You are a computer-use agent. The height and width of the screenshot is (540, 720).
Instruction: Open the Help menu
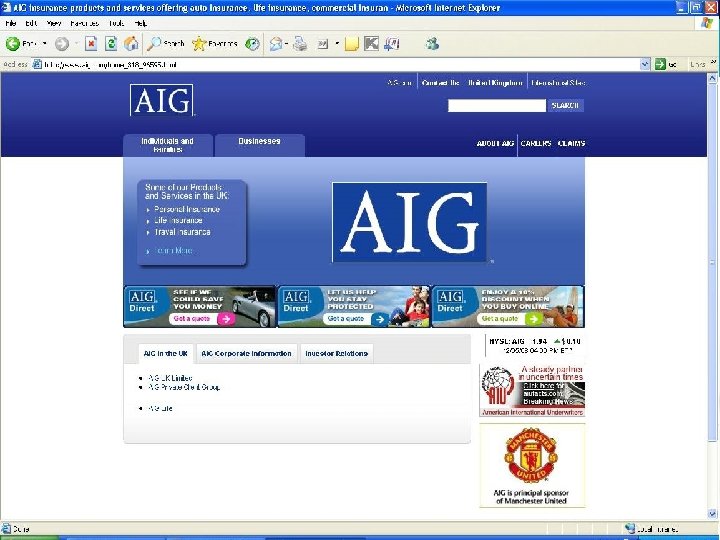point(141,23)
